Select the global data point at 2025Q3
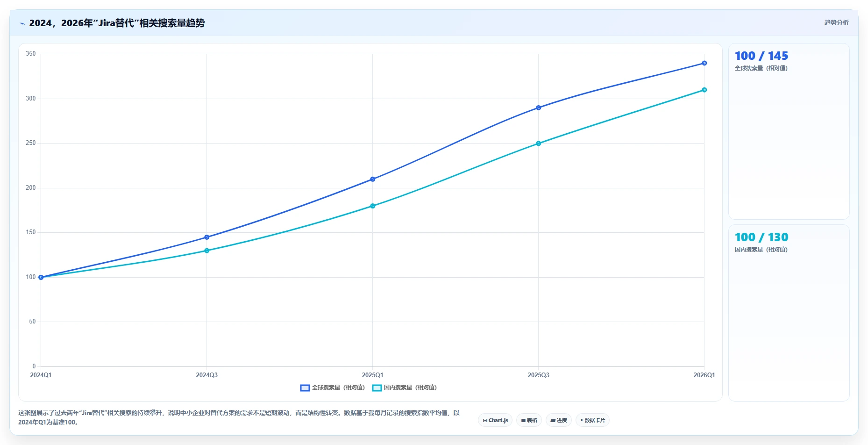Image resolution: width=868 pixels, height=445 pixels. (539, 108)
